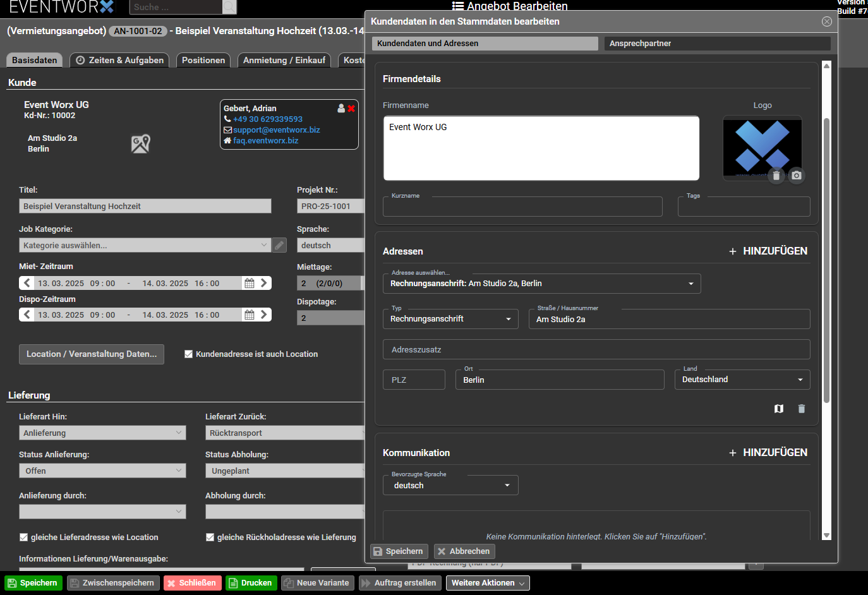Open website link faq.eventworx.biz
Viewport: 868px width, 595px height.
[266, 141]
